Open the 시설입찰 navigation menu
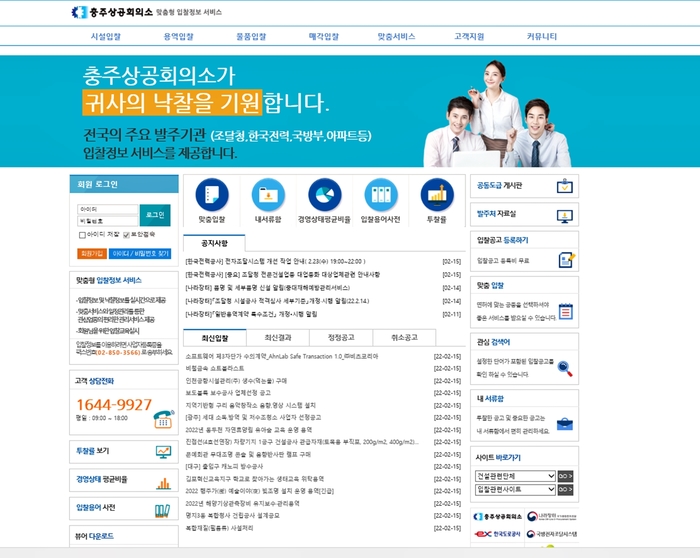 coord(105,36)
